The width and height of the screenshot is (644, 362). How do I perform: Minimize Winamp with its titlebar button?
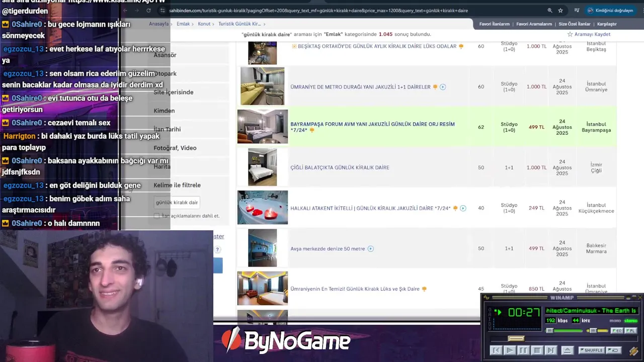(628, 298)
